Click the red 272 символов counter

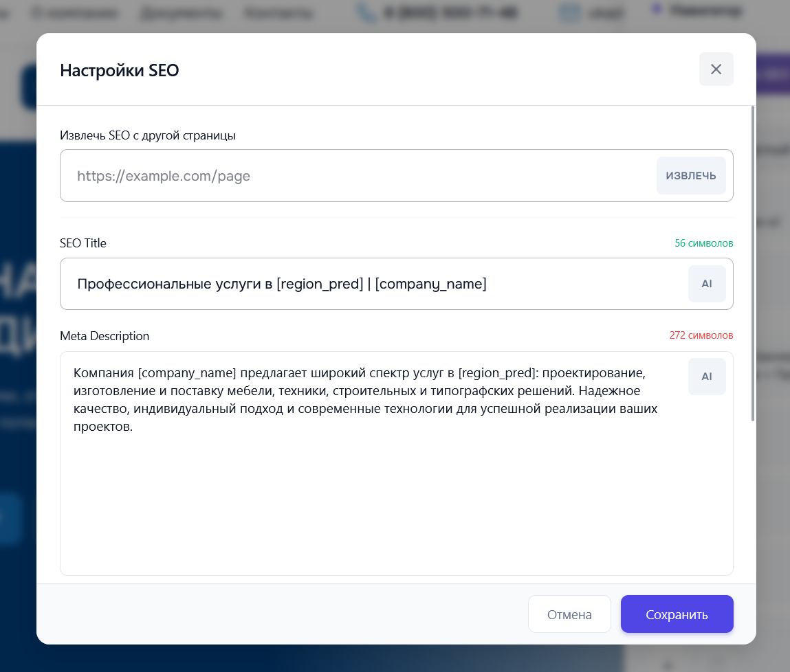tap(701, 336)
